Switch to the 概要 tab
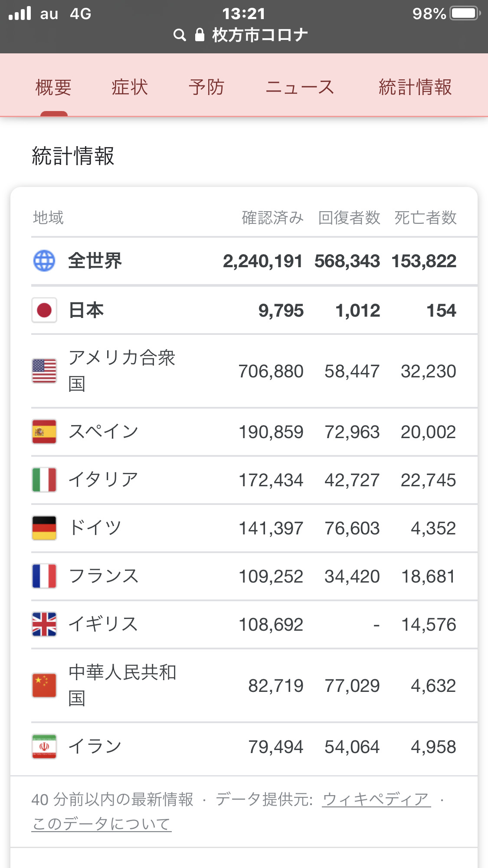This screenshot has height=868, width=488. click(x=53, y=87)
